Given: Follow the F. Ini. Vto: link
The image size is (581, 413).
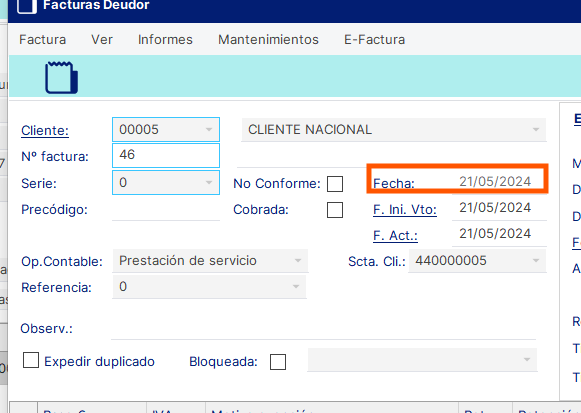Looking at the screenshot, I should pos(405,210).
